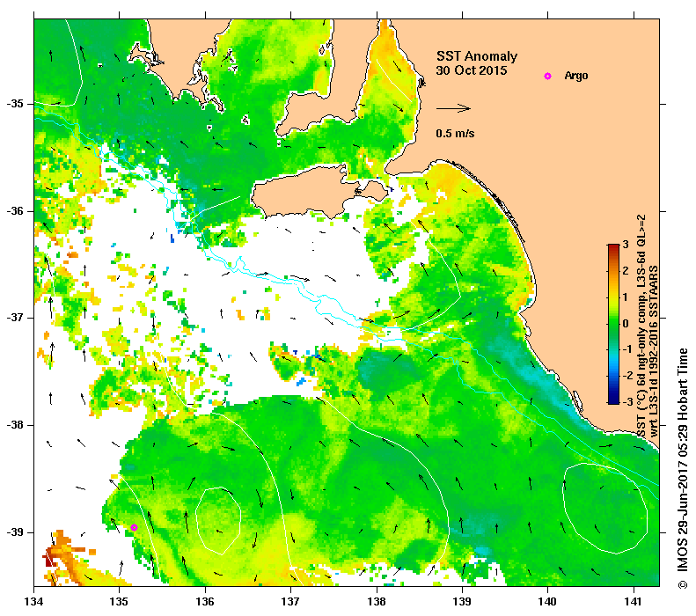Click the wrt L3S-1d 1992-2016 SSTAARS caption
This screenshot has height=616, width=696.
[x=653, y=351]
